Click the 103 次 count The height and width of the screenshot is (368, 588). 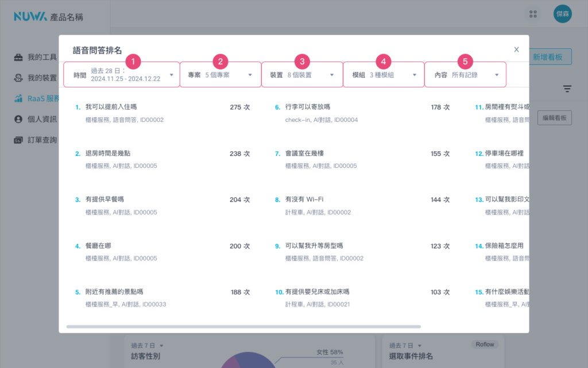click(x=440, y=292)
